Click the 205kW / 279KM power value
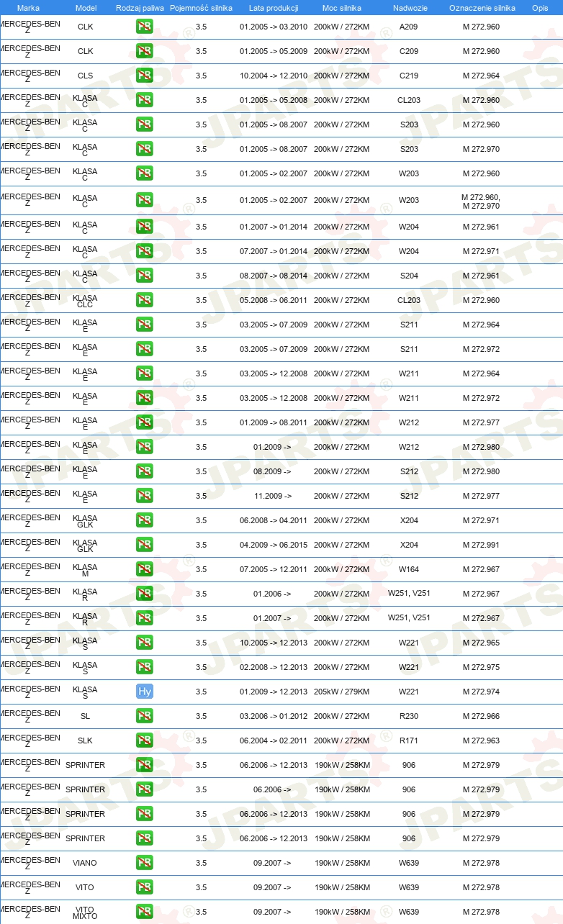563x924 pixels. 342,692
